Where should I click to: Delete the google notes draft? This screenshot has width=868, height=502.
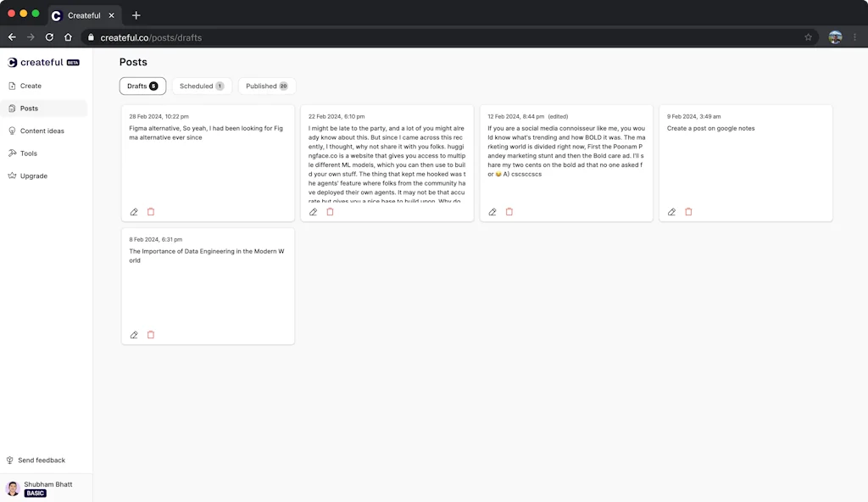click(688, 211)
